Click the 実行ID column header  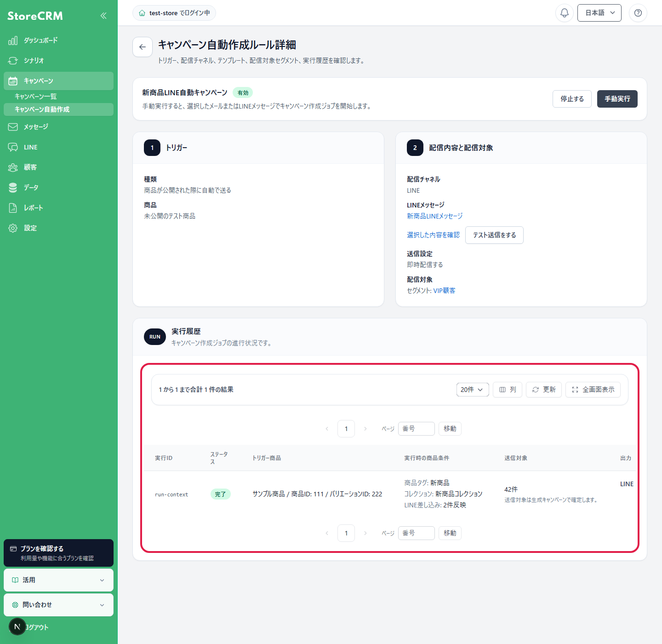(x=164, y=458)
